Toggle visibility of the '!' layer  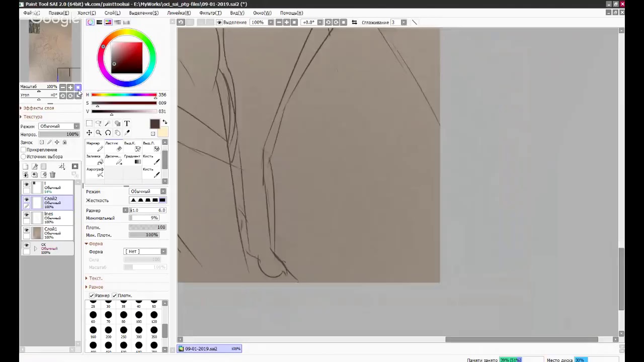27,185
